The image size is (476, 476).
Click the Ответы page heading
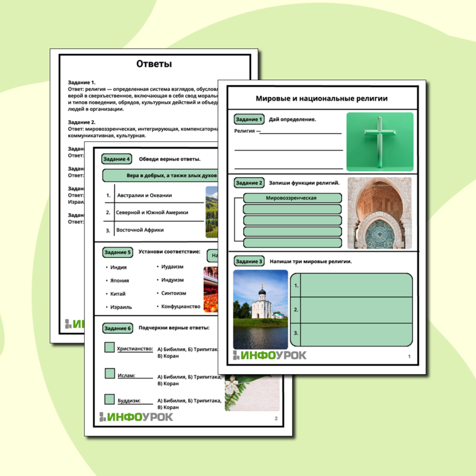click(154, 64)
